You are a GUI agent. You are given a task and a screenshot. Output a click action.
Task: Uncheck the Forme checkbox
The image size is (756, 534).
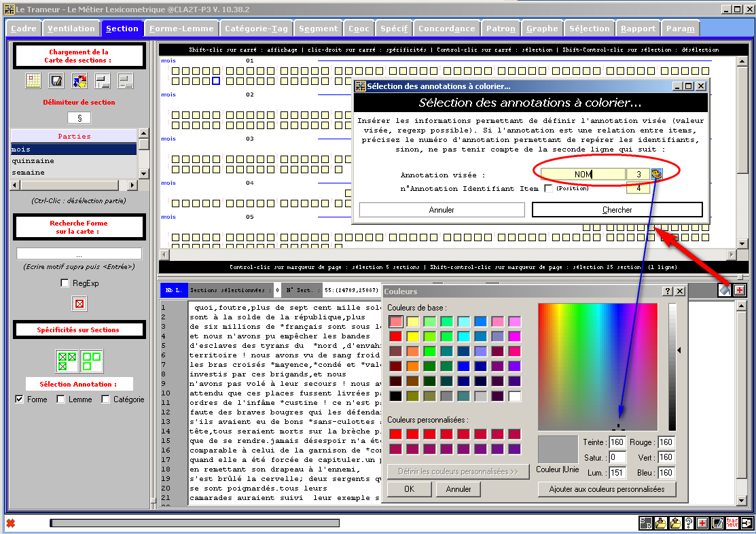point(19,399)
